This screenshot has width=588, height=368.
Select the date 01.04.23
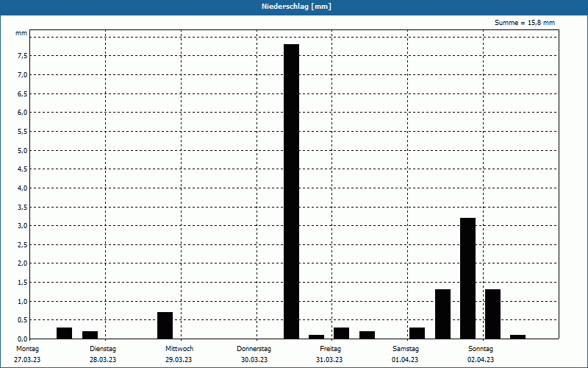[405, 360]
